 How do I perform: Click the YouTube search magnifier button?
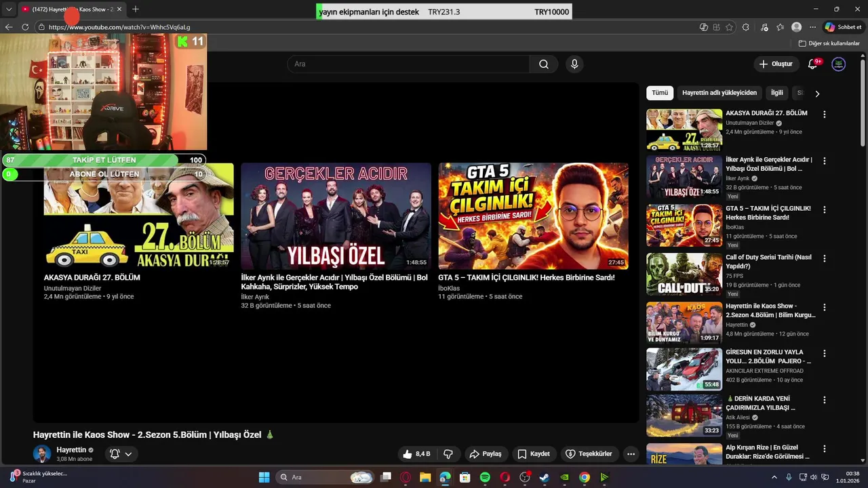pos(544,64)
